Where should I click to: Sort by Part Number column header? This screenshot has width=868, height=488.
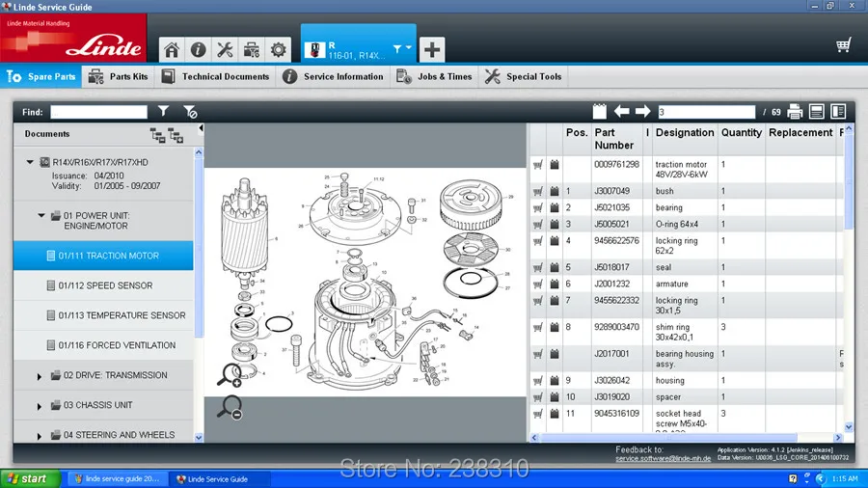pos(614,138)
